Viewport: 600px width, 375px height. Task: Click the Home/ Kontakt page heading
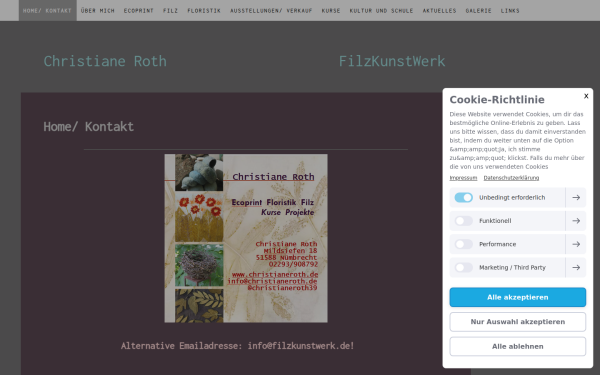(x=88, y=127)
